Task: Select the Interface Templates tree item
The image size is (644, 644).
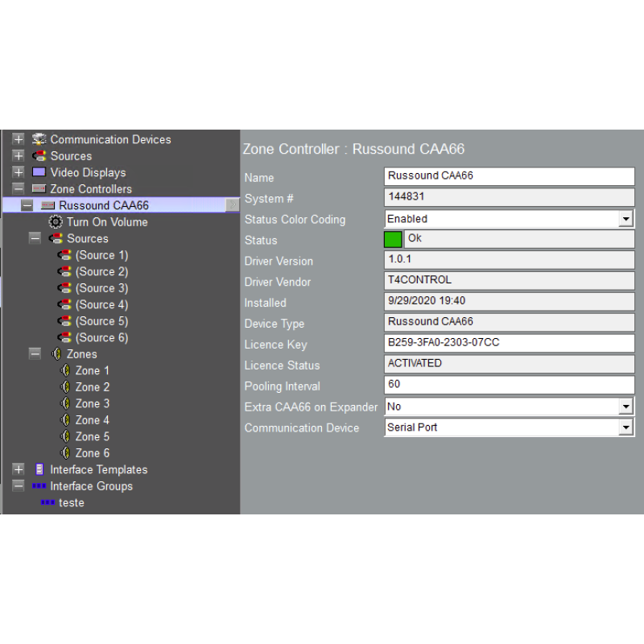Action: 98,469
